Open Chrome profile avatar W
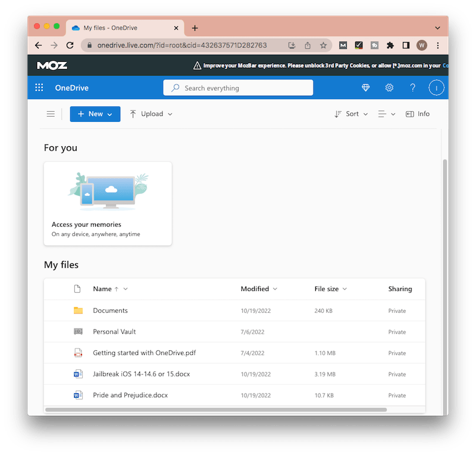 click(x=422, y=45)
